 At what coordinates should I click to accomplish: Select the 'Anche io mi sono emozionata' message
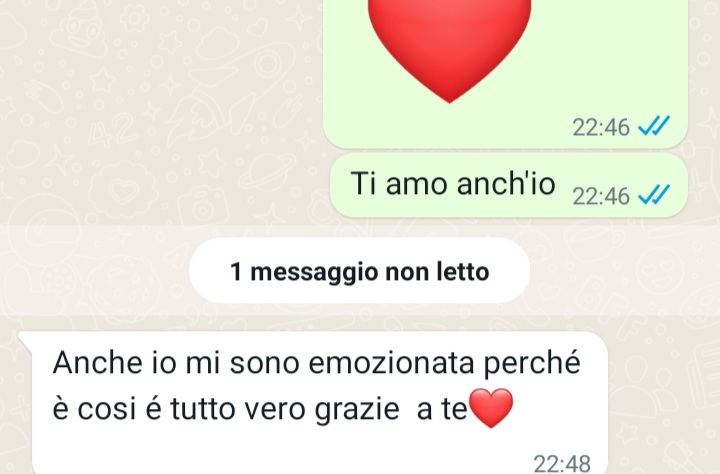click(317, 402)
